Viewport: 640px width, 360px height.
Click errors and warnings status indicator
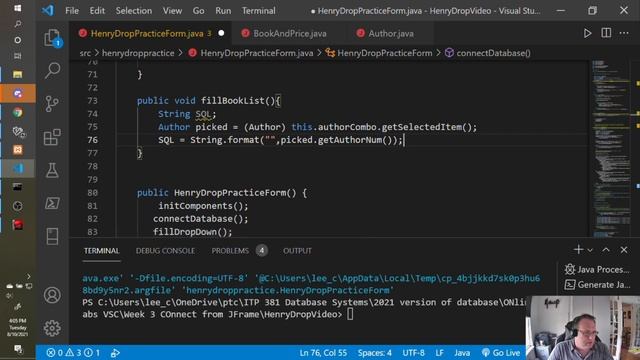(x=73, y=353)
